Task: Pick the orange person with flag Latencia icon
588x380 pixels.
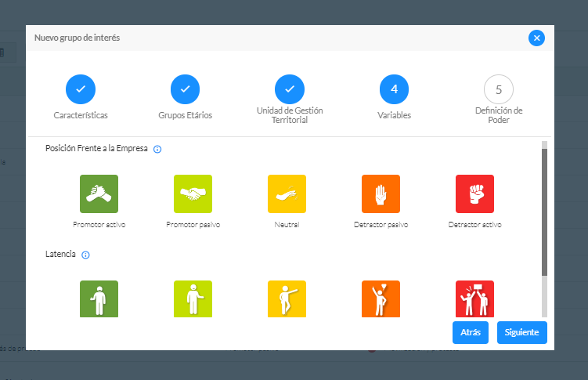Action: (x=381, y=299)
